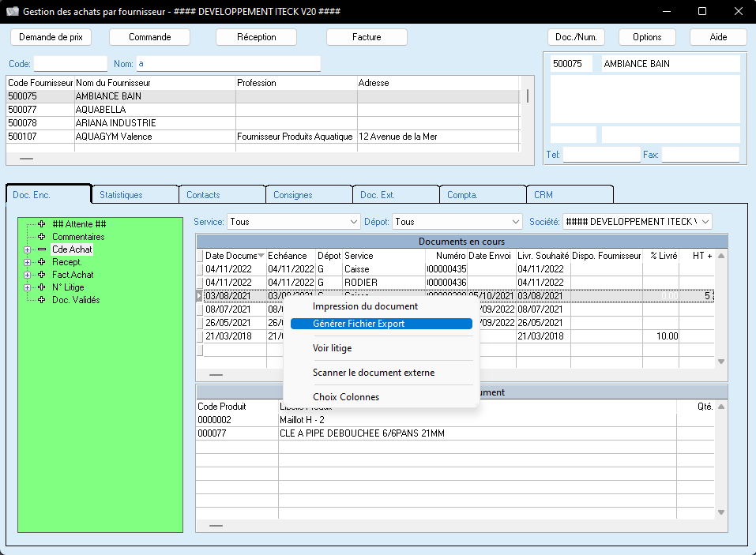This screenshot has height=555, width=756.
Task: Open the Contacts tab
Action: 222,195
